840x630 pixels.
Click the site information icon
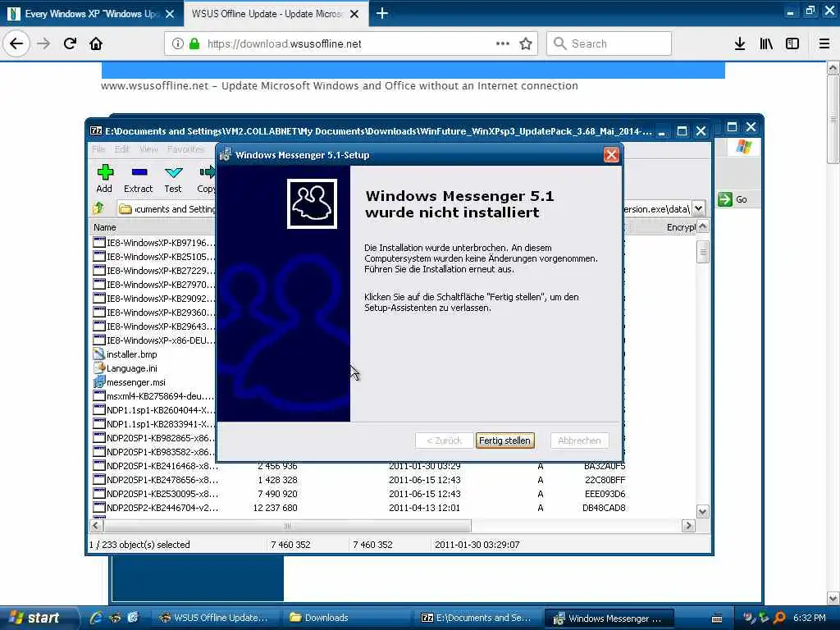(x=177, y=43)
